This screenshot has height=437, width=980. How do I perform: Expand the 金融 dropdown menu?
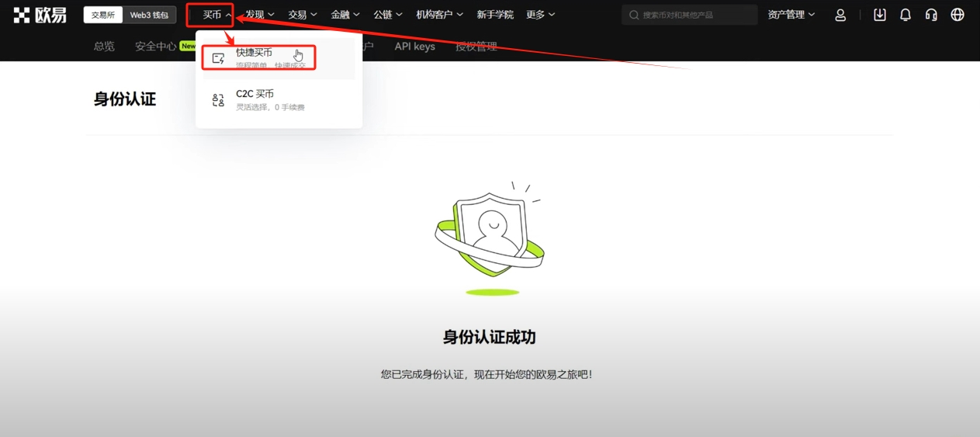(x=345, y=15)
